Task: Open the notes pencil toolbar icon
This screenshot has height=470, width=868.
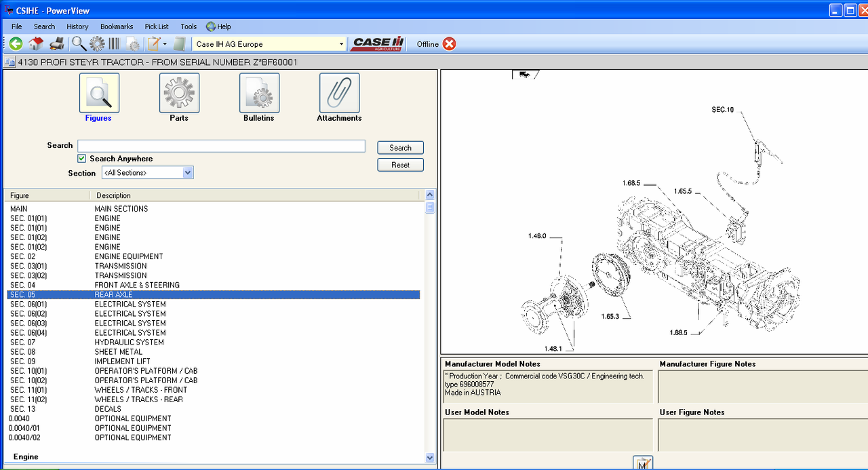Action: coord(154,44)
